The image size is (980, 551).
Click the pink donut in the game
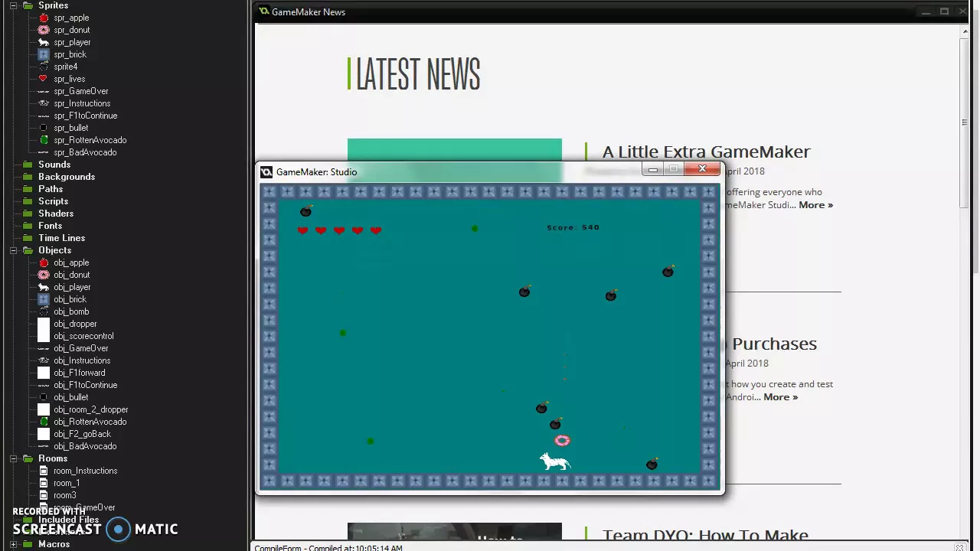click(x=562, y=440)
